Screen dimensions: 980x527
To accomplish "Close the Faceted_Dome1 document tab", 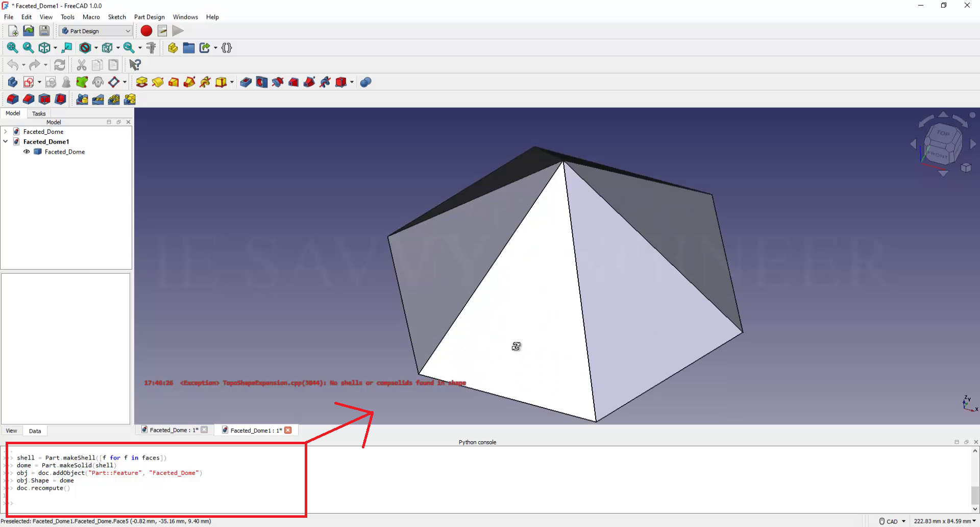I will point(288,430).
